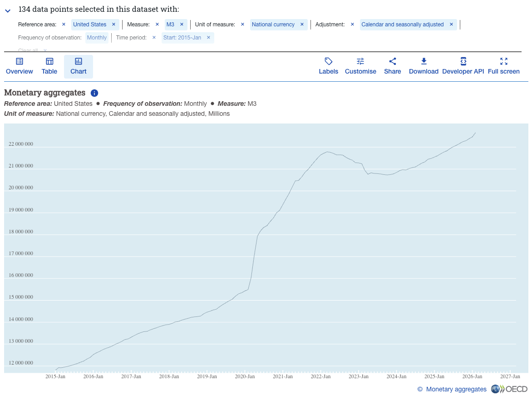Screen dimensions: 532x395
Task: Remove the National currency chip
Action: click(302, 25)
